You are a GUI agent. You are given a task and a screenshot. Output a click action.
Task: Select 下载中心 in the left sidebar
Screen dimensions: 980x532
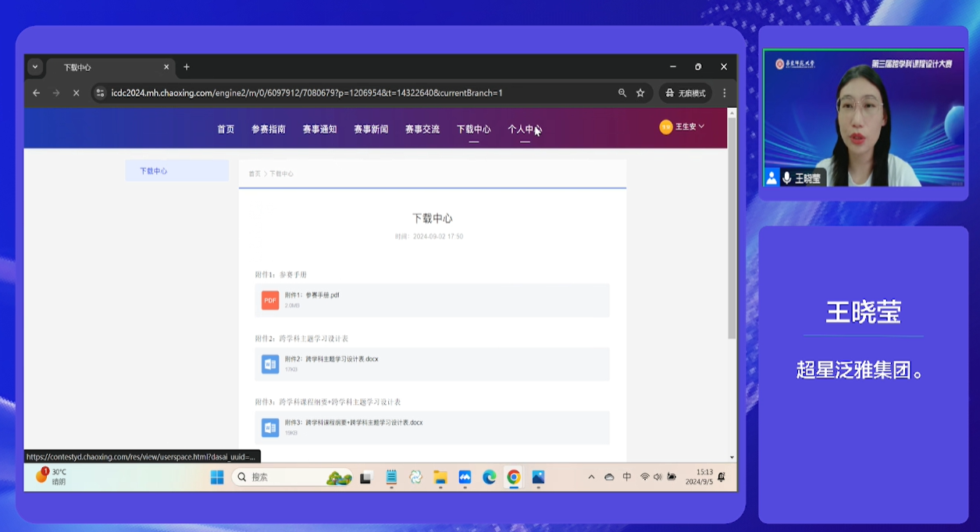point(176,170)
